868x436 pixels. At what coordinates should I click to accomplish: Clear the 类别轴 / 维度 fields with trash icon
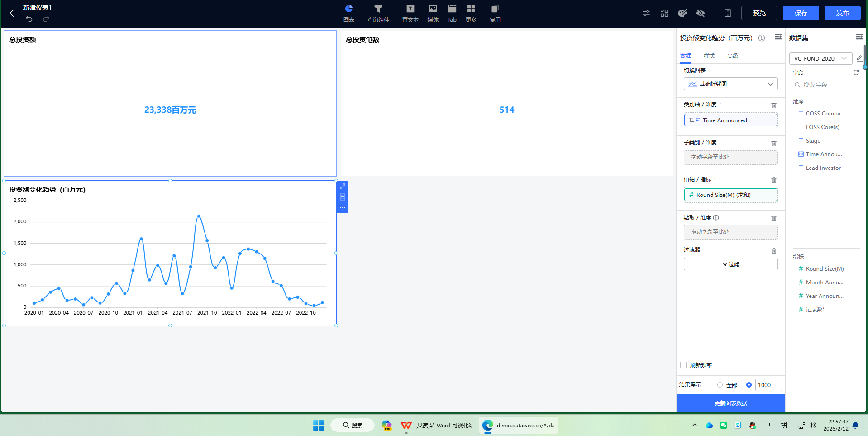coord(774,105)
